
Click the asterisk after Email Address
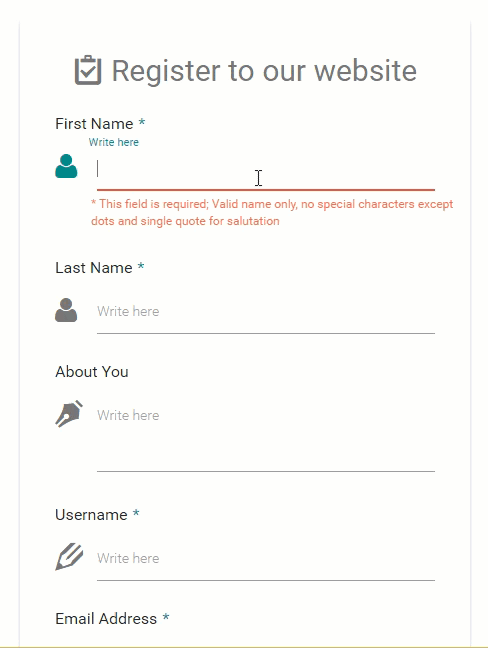click(x=166, y=617)
